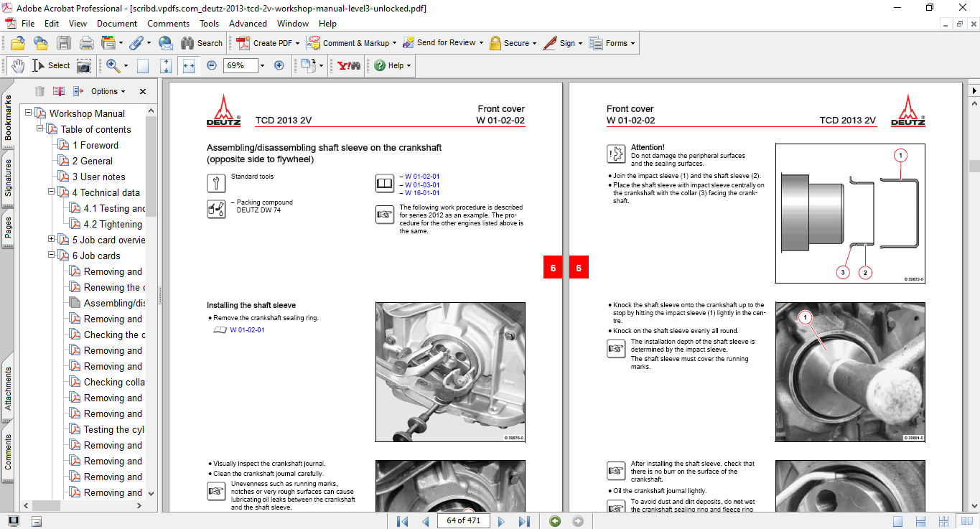Select the Hand tool

click(17, 65)
